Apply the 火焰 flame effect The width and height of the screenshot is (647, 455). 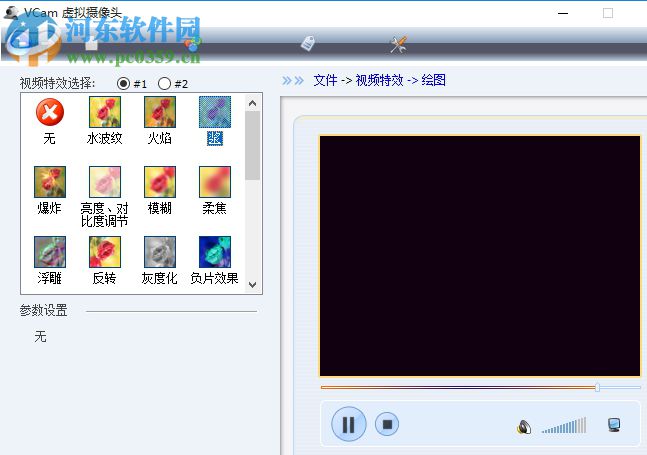click(160, 121)
